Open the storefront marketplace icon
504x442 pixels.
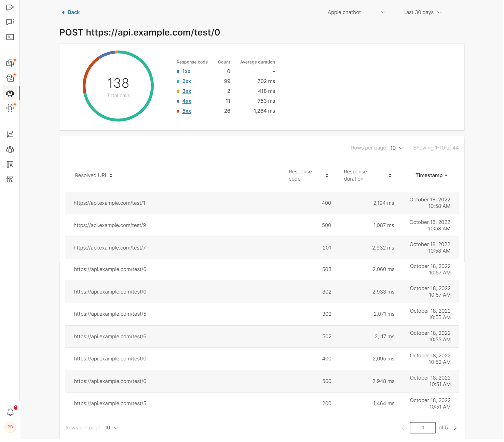(x=10, y=179)
